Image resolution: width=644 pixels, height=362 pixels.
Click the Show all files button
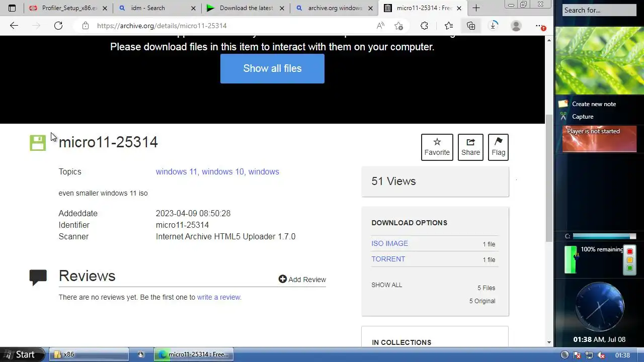(272, 68)
